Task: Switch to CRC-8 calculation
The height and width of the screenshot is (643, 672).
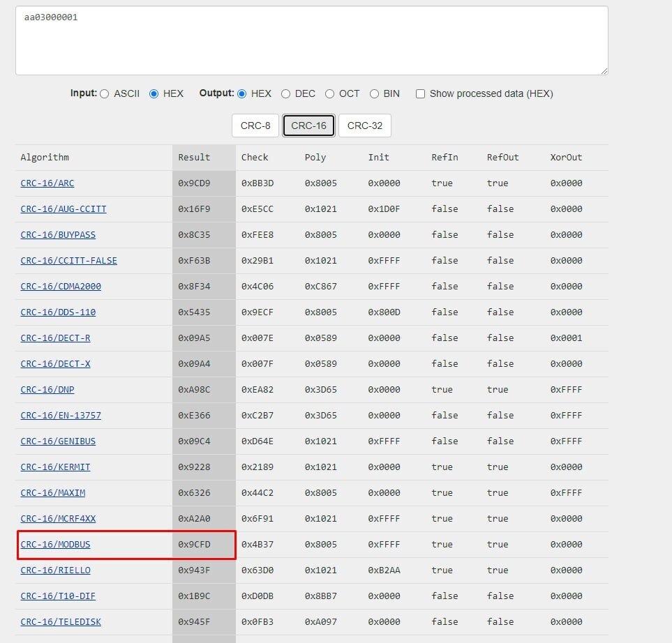Action: pos(255,126)
